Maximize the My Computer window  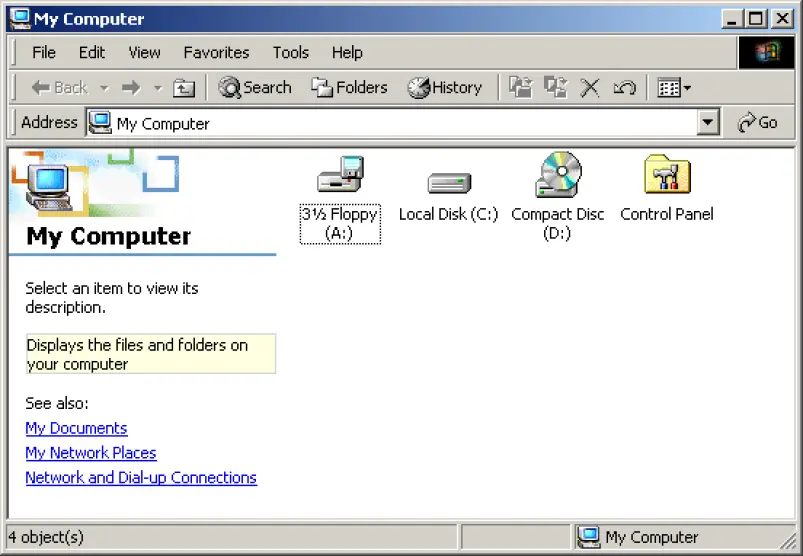pyautogui.click(x=756, y=19)
